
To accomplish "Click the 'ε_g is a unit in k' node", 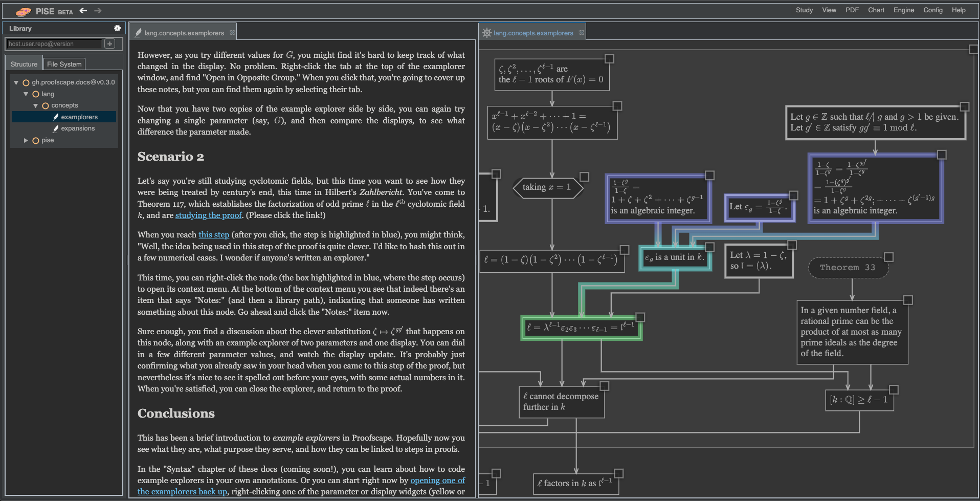I will [x=675, y=257].
